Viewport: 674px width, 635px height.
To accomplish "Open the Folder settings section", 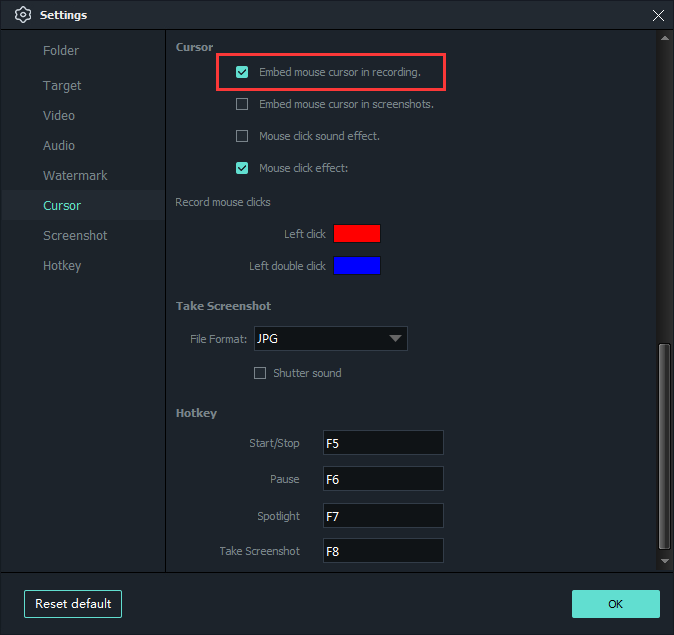I will [61, 50].
